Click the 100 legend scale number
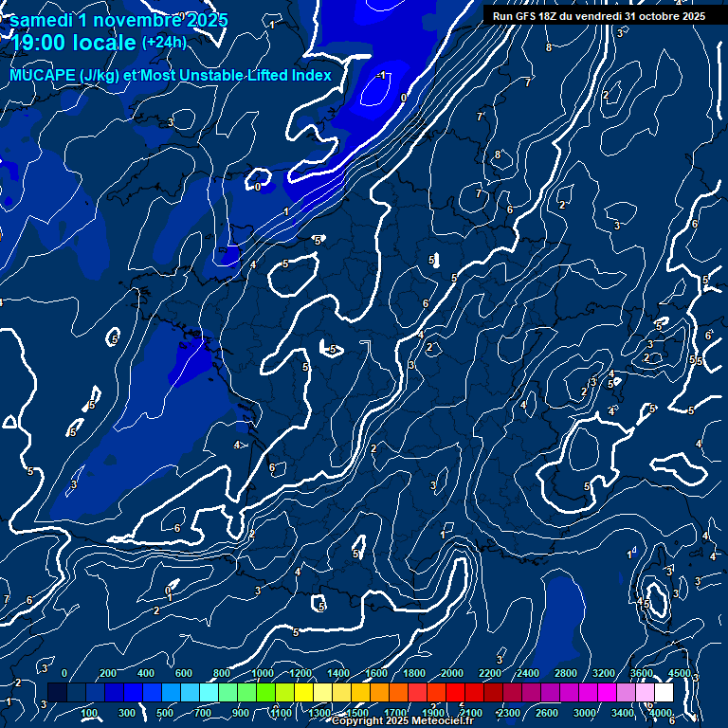Viewport: 728px width, 728px height. [x=90, y=713]
